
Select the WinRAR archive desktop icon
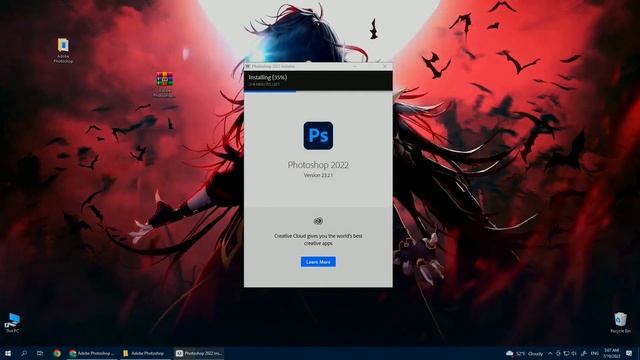(x=164, y=84)
